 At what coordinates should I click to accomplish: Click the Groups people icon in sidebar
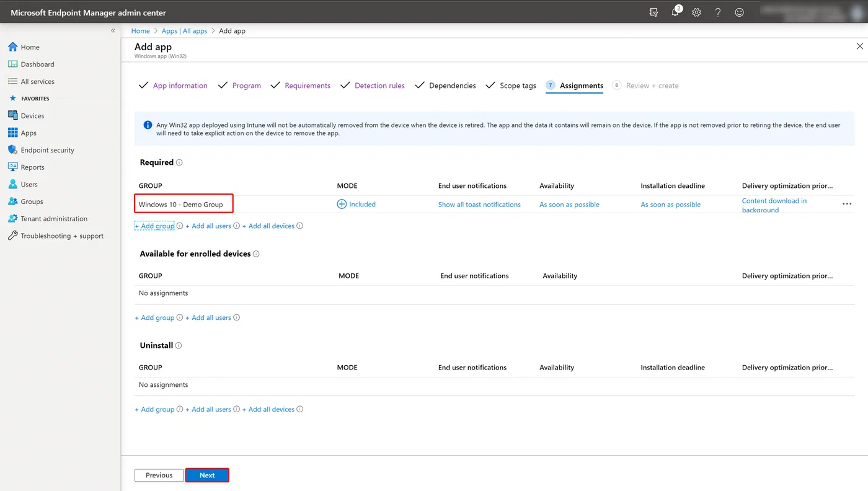[x=13, y=201]
